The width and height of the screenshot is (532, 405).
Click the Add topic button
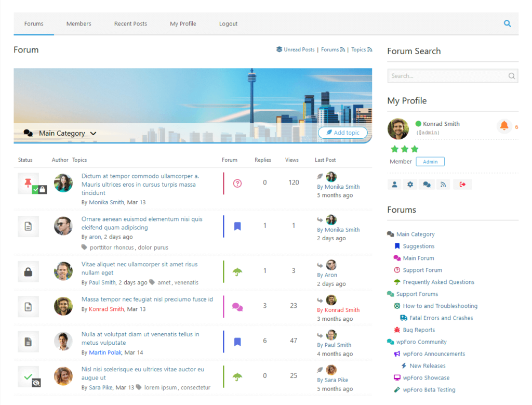[x=343, y=133]
